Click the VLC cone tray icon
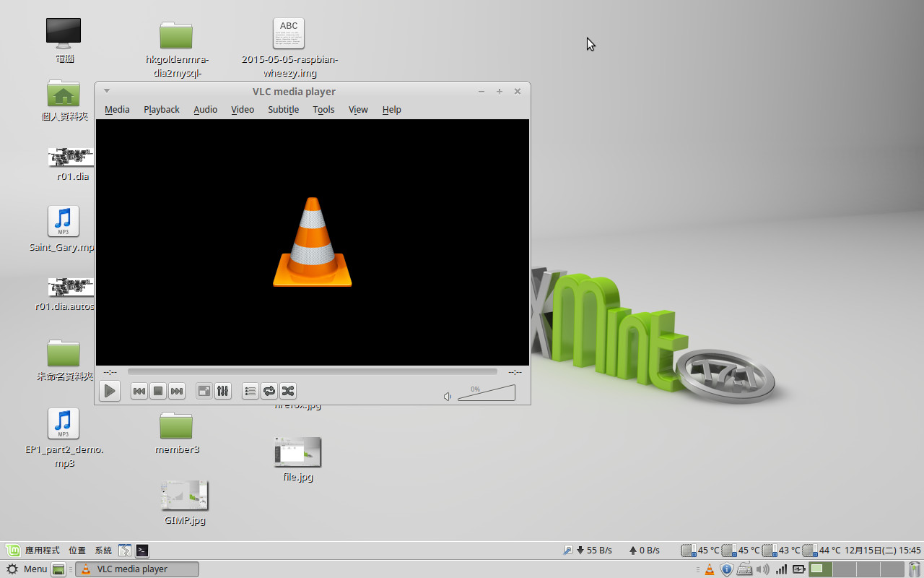 [x=710, y=569]
